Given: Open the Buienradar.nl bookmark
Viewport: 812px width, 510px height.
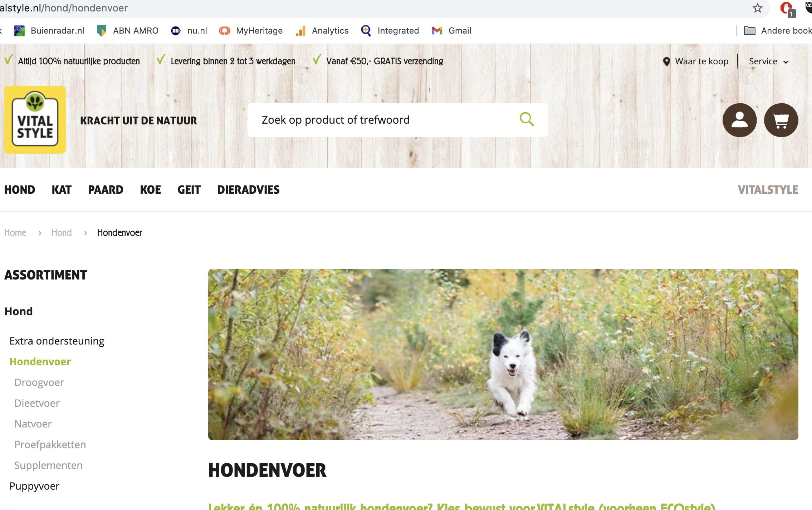Looking at the screenshot, I should [x=49, y=31].
